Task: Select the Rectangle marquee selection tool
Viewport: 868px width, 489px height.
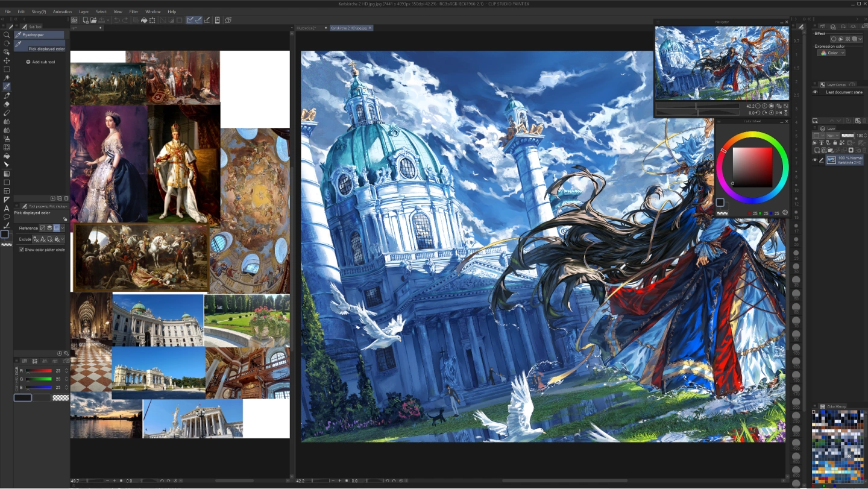Action: (7, 69)
